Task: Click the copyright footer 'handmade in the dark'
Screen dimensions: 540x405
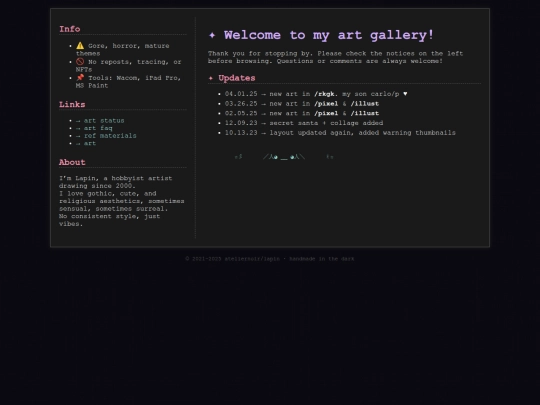Action: 322,259
